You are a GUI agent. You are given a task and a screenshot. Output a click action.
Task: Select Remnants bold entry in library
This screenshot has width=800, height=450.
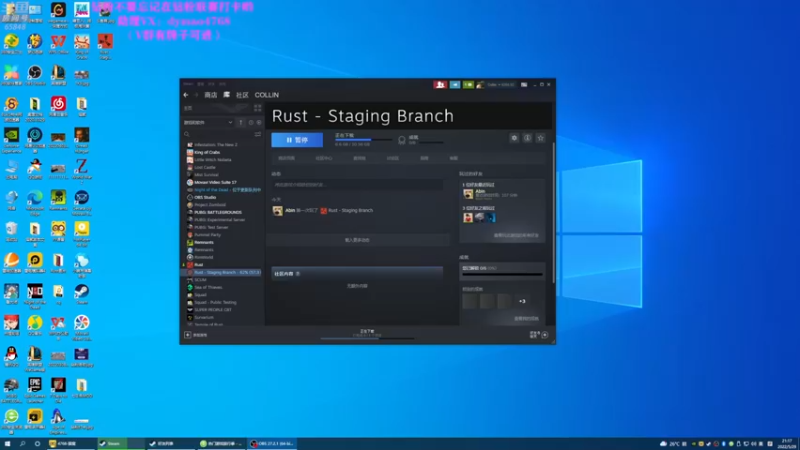(x=204, y=242)
